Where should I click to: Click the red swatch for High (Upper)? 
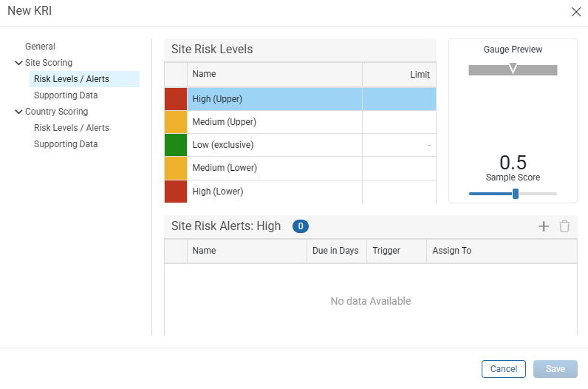pos(176,99)
